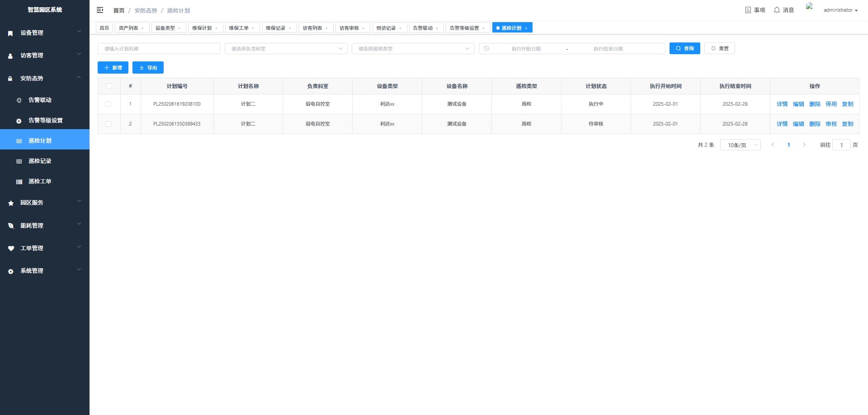Close the 维保计划 tab with its x
Screen dimensions: 868x415
(216, 28)
